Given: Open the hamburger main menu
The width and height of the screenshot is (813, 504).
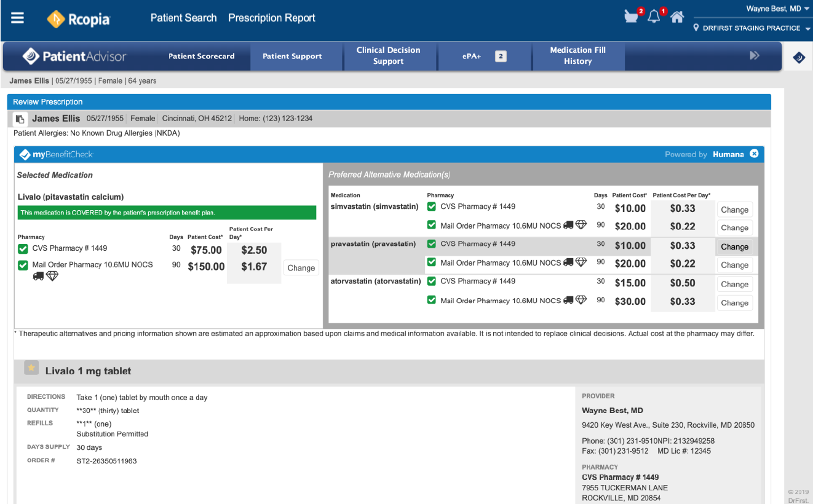Looking at the screenshot, I should coord(17,18).
